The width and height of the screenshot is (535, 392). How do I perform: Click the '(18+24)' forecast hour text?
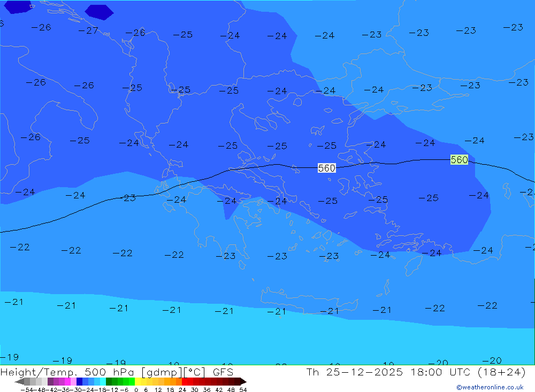(501, 372)
